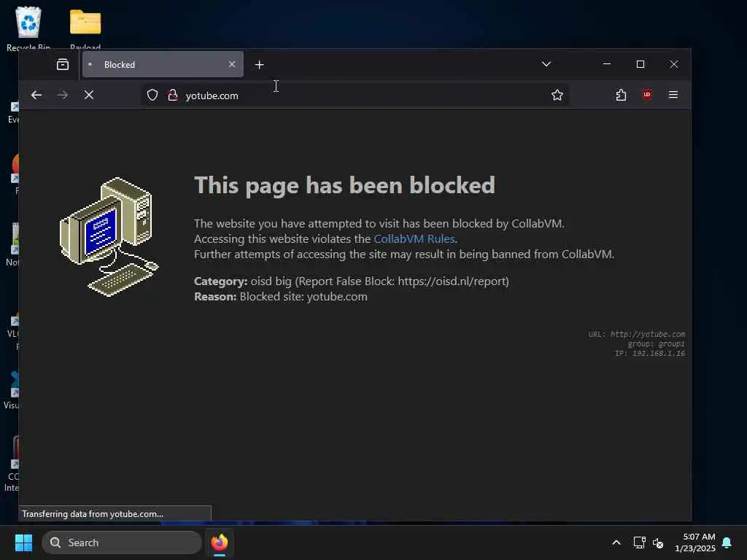This screenshot has height=560, width=747.
Task: Open the Recycle Bin desktop icon
Action: point(28,27)
